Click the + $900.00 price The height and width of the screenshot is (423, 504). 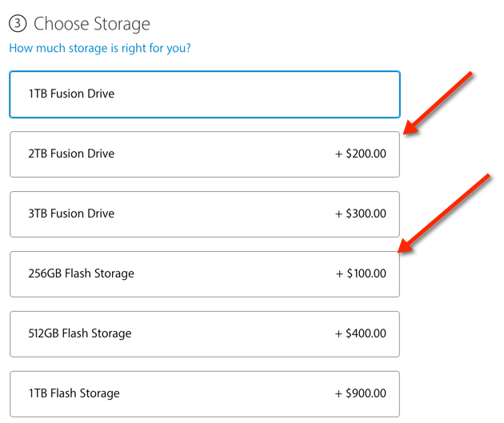(361, 394)
